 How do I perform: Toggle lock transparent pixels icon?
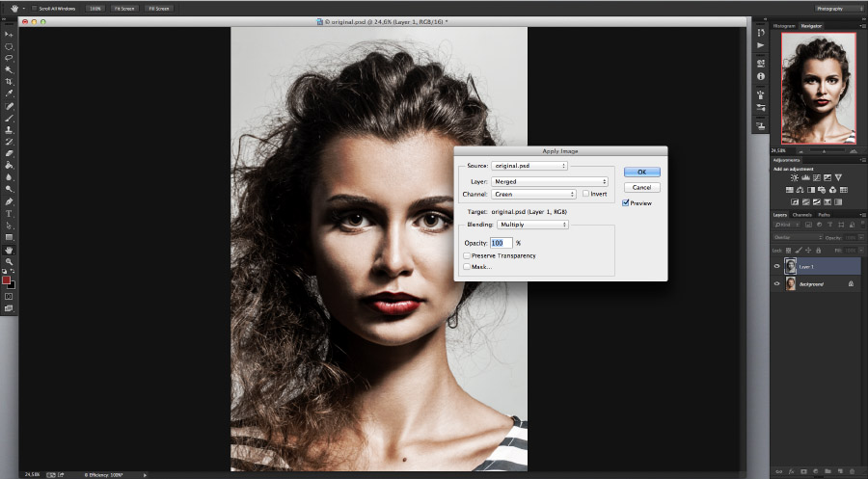[788, 251]
